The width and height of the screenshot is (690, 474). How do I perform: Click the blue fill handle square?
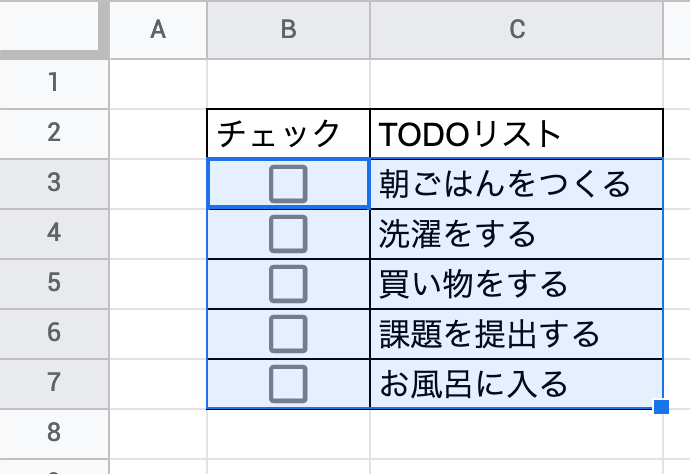tap(661, 407)
